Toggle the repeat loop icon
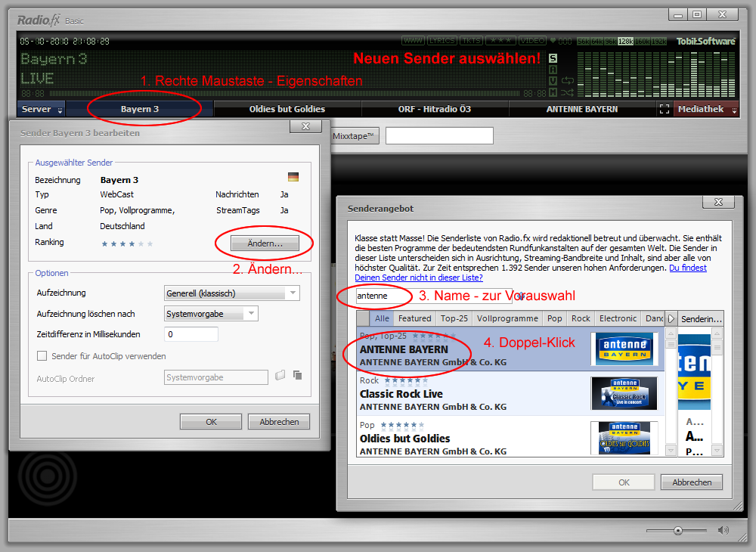Screen dimensions: 756x552 coord(567,81)
